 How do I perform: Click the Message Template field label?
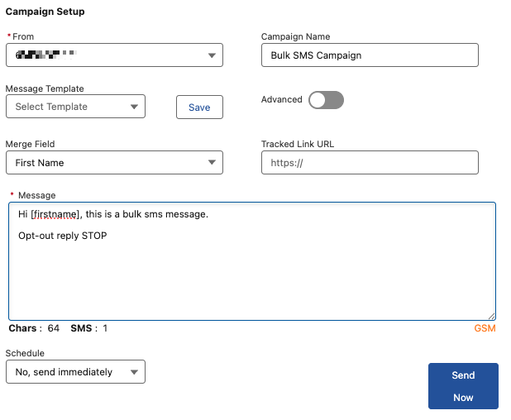tap(45, 88)
